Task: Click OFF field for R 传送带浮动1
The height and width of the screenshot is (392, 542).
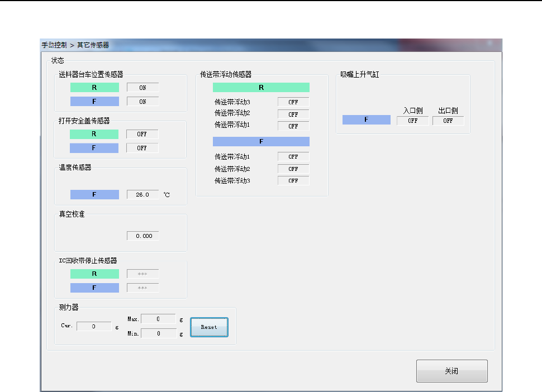Action: point(293,126)
